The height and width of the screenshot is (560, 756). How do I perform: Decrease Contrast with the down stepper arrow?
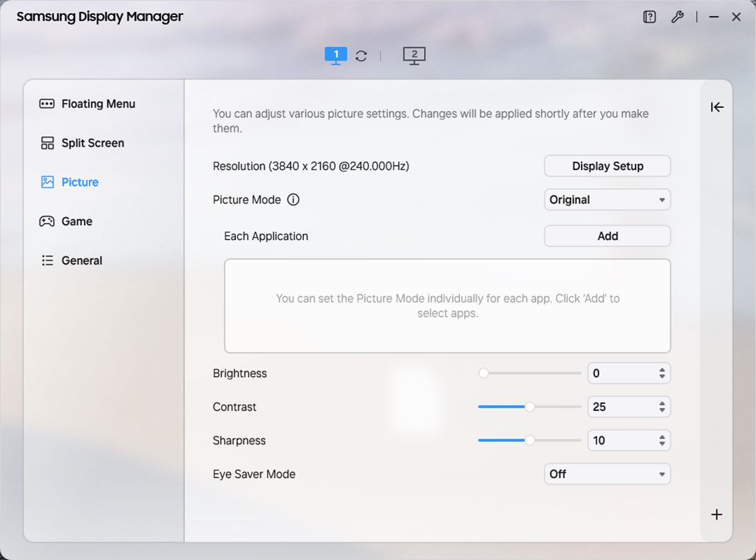662,410
